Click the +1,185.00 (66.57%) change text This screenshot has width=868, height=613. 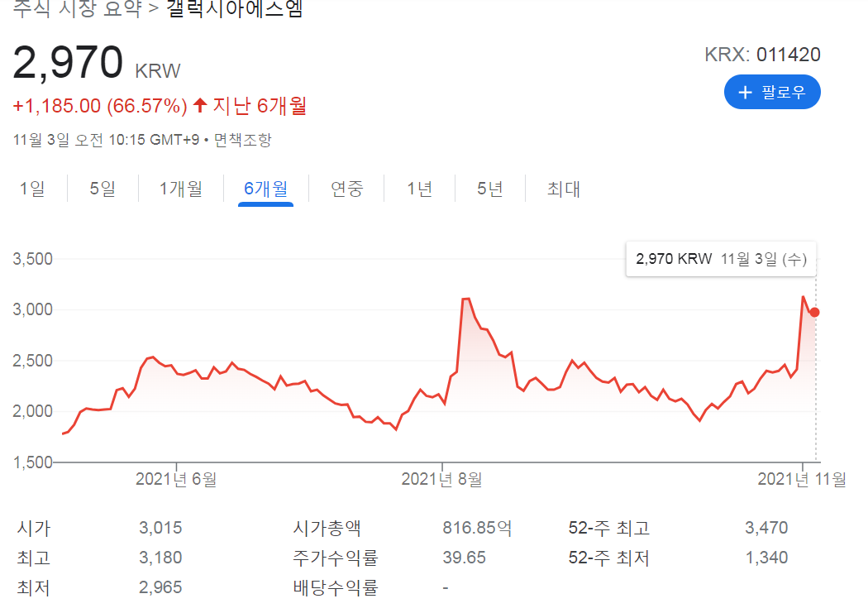tap(100, 106)
